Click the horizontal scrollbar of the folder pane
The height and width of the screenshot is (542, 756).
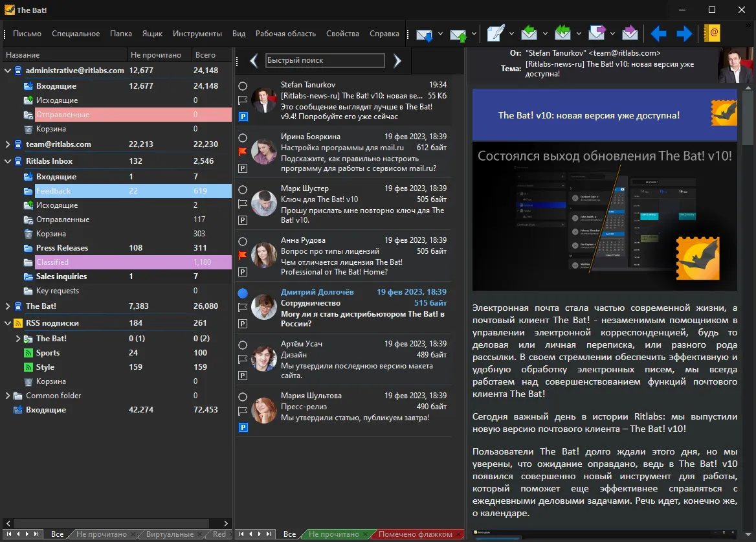111,523
